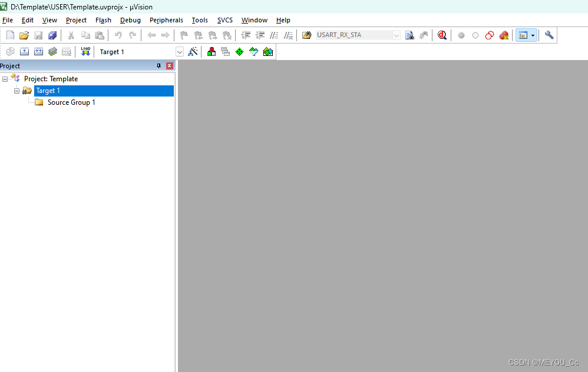Click the comment selection icon
This screenshot has height=372, width=588.
[x=274, y=35]
